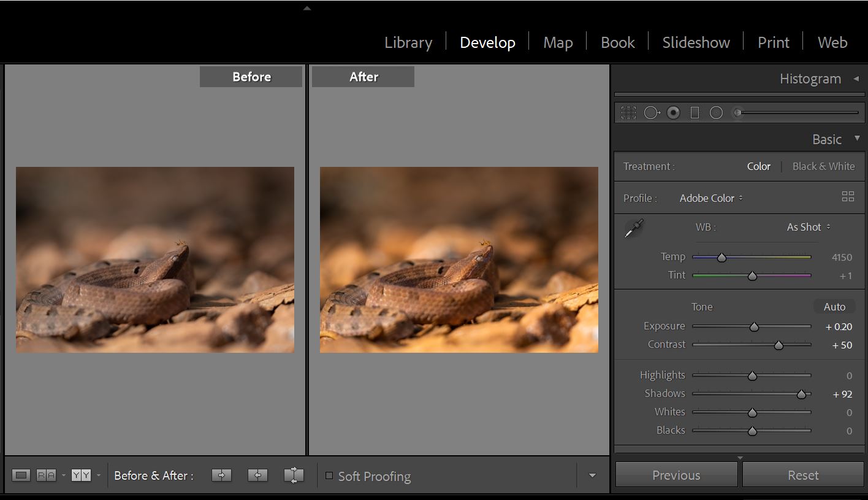Adjust the Tint slider handle

pos(752,276)
